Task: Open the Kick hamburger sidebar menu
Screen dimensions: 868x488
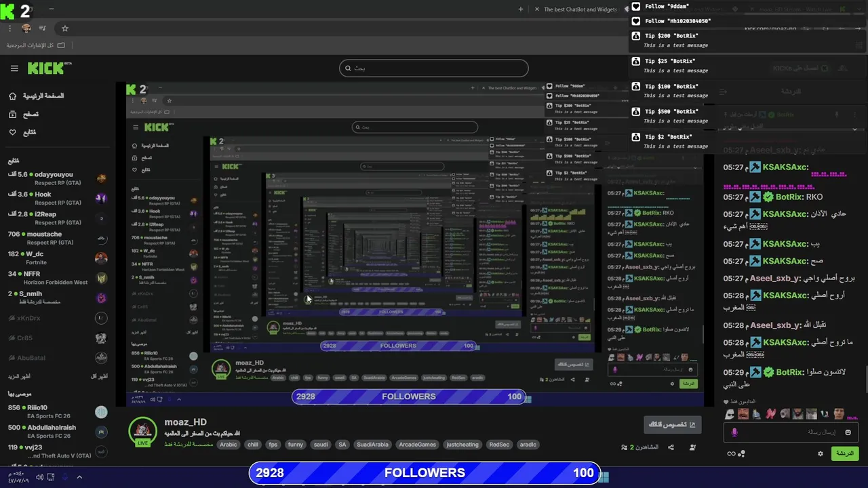Action: (x=14, y=68)
